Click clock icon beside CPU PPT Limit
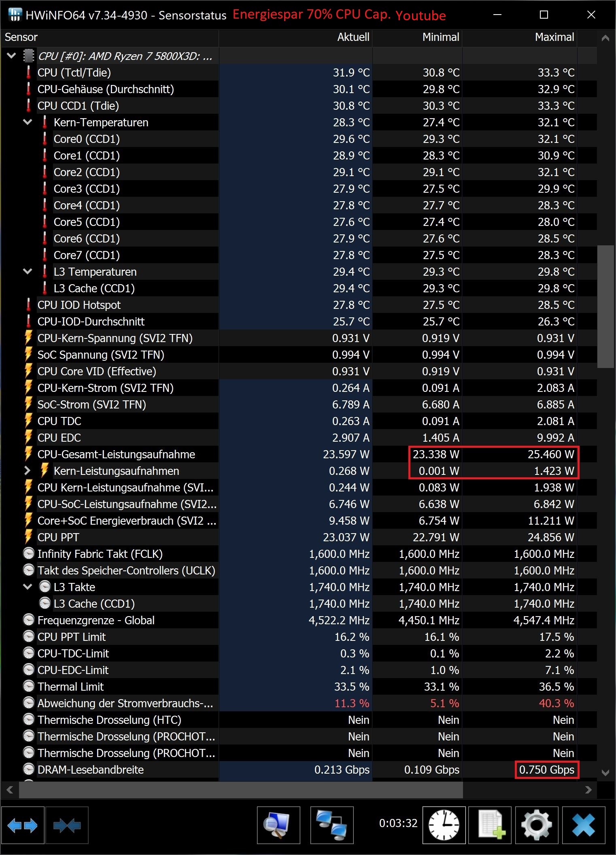 28,636
